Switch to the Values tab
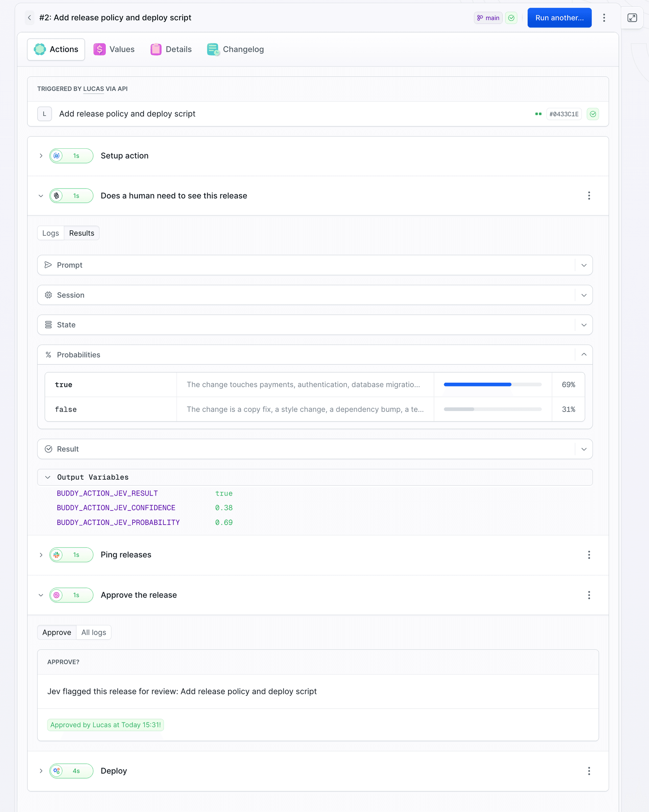Screen dimensions: 649x812 click(x=114, y=49)
